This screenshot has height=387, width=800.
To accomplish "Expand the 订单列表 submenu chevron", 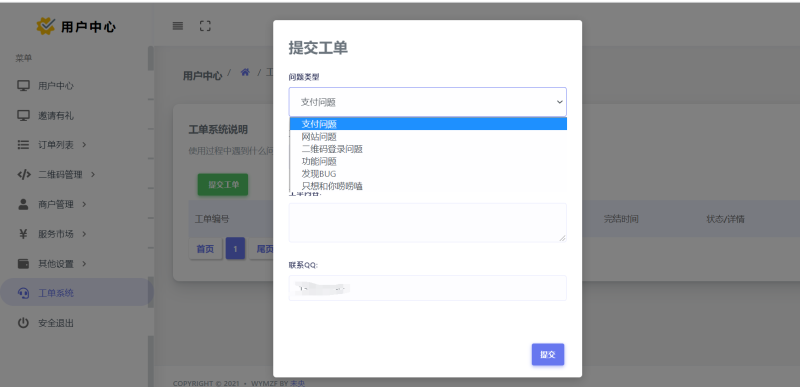I will click(x=84, y=145).
